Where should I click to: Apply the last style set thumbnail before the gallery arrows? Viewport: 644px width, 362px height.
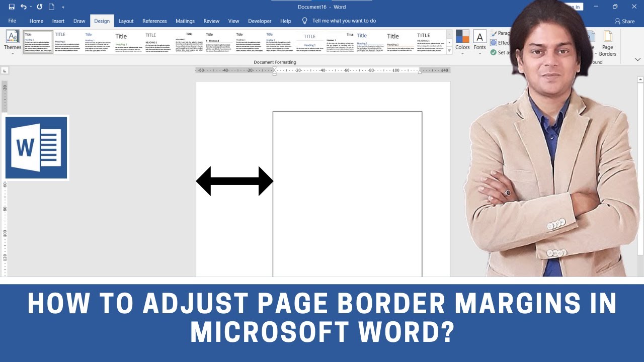(431, 42)
